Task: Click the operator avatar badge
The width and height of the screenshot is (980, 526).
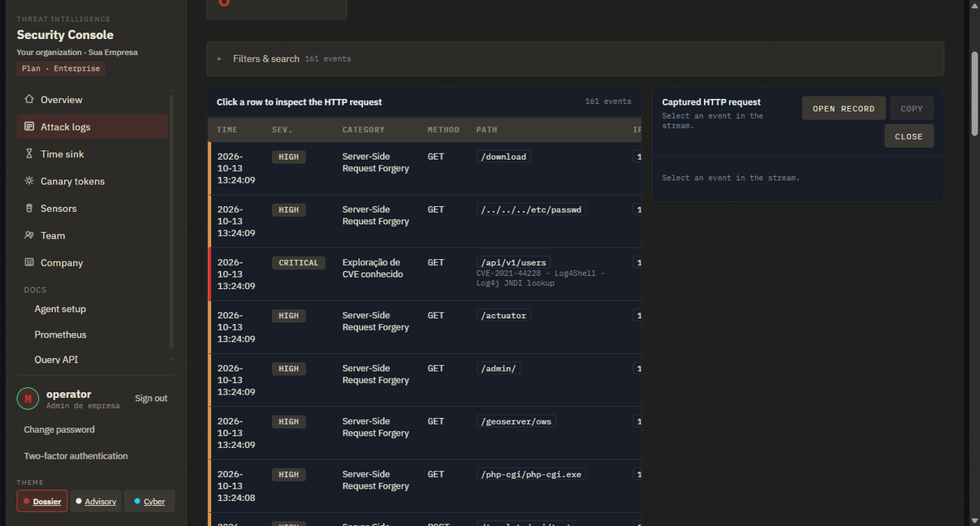Action: coord(28,399)
